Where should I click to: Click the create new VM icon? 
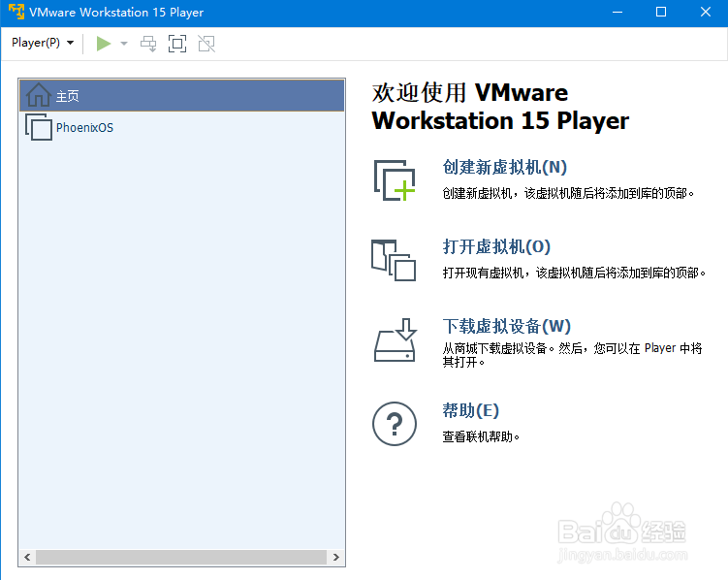pos(395,180)
